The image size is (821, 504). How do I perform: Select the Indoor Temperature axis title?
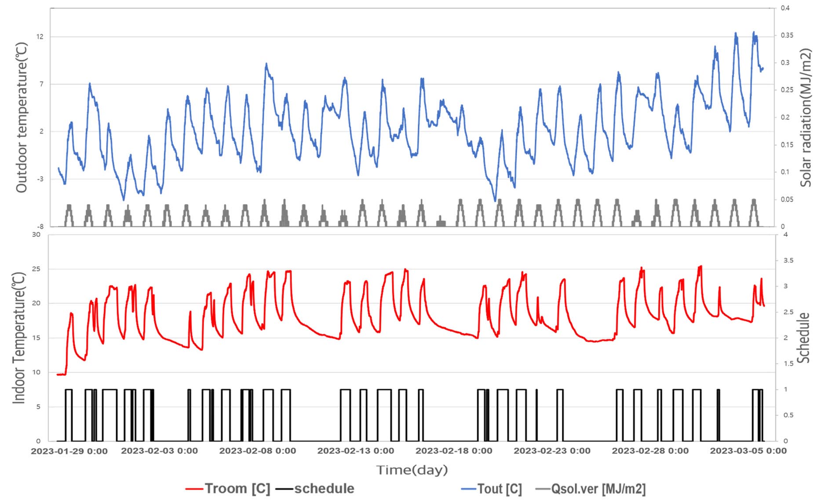click(x=19, y=338)
